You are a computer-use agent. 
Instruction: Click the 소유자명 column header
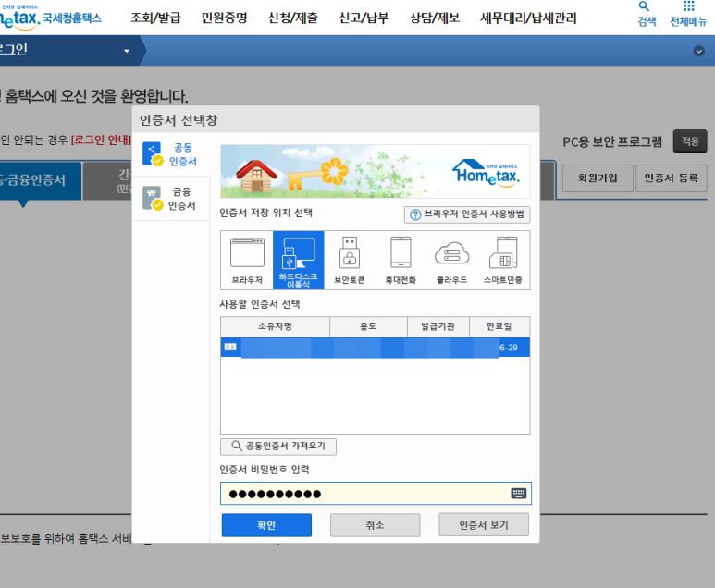(275, 326)
